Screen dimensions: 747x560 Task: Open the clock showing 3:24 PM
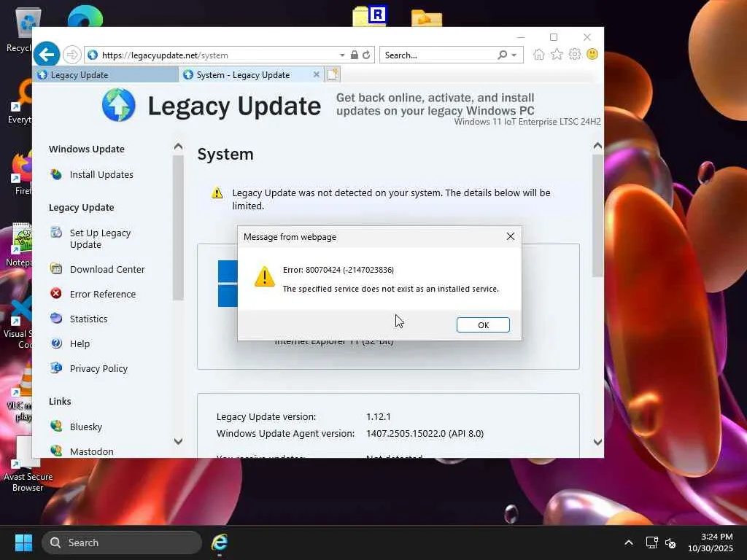point(710,542)
